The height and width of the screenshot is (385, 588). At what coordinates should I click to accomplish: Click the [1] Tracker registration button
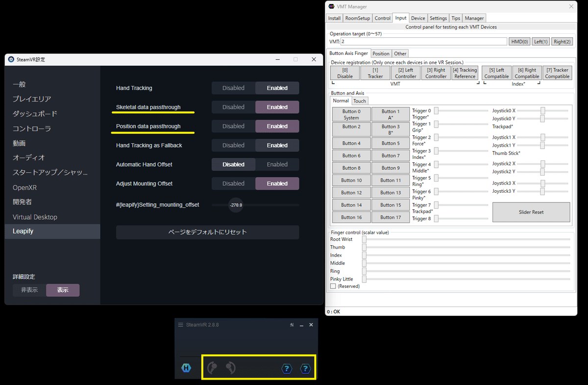[375, 73]
